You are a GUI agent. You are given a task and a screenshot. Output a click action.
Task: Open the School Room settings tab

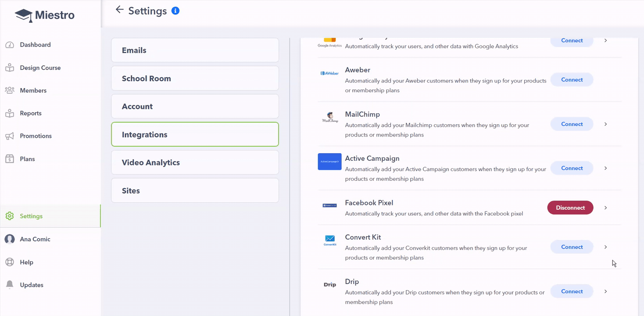click(x=195, y=78)
